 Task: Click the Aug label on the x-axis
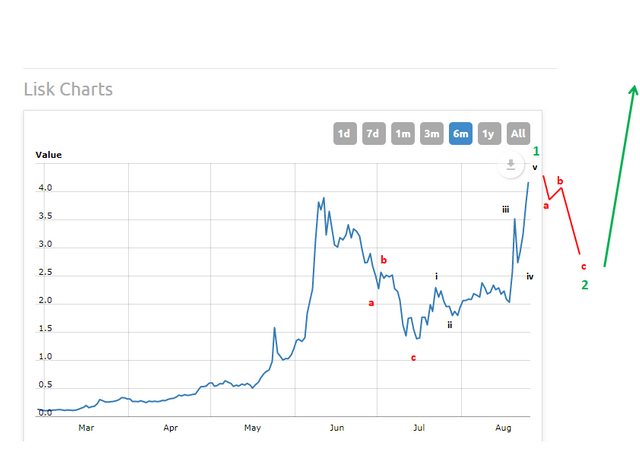click(x=503, y=427)
